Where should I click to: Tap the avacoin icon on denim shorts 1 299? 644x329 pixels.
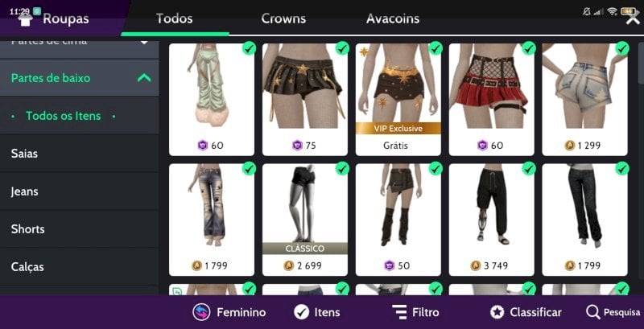pos(569,146)
